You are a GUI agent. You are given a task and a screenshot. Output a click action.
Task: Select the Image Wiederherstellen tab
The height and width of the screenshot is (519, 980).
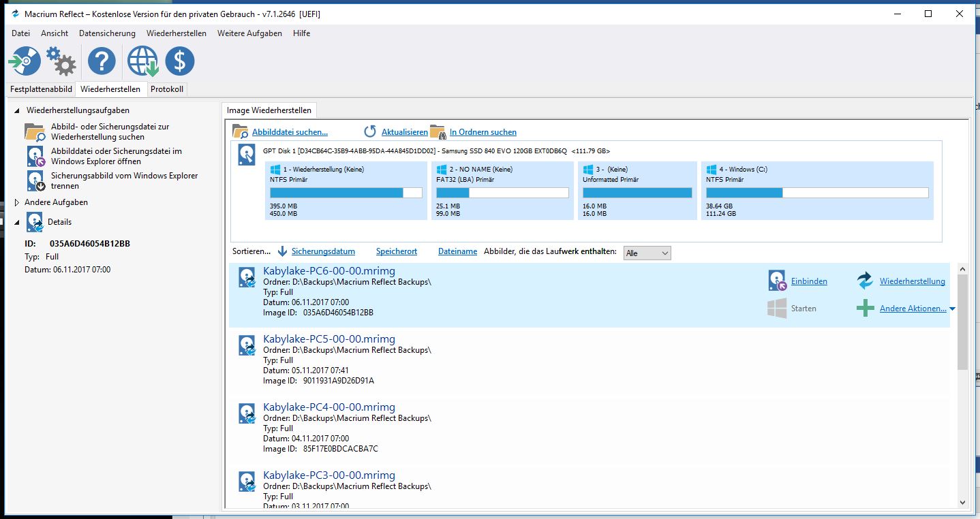(269, 110)
